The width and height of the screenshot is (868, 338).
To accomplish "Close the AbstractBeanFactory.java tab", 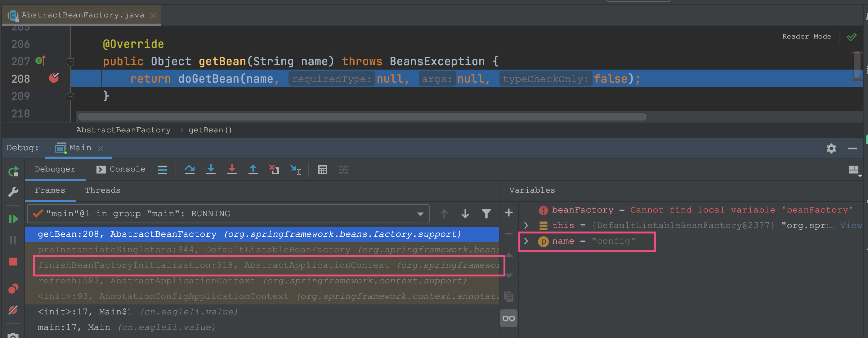I will (x=153, y=16).
